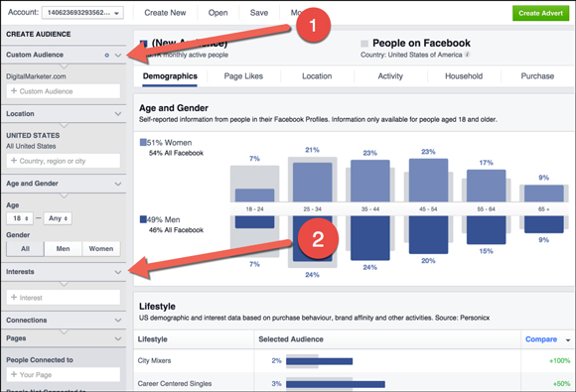Viewport: 576px width, 392px height.
Task: Click Open in the top toolbar
Action: pos(217,13)
